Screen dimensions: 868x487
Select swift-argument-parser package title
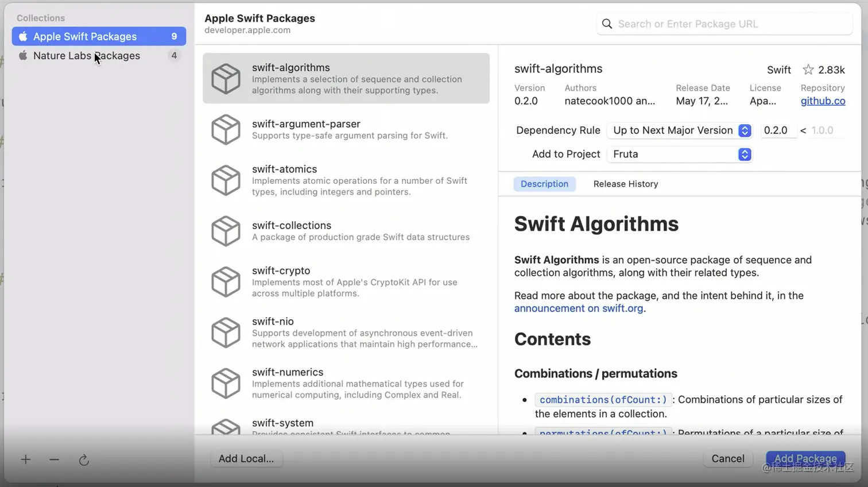[x=306, y=124]
